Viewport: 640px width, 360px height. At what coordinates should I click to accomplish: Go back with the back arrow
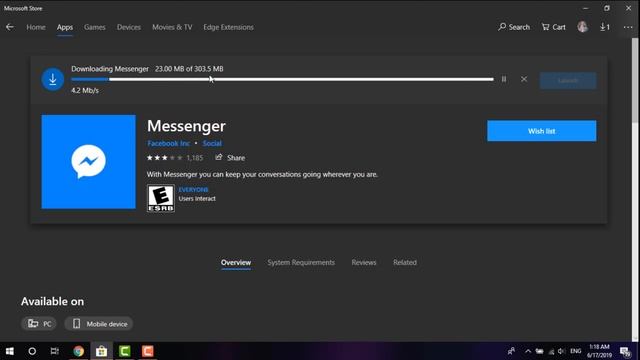coord(10,27)
